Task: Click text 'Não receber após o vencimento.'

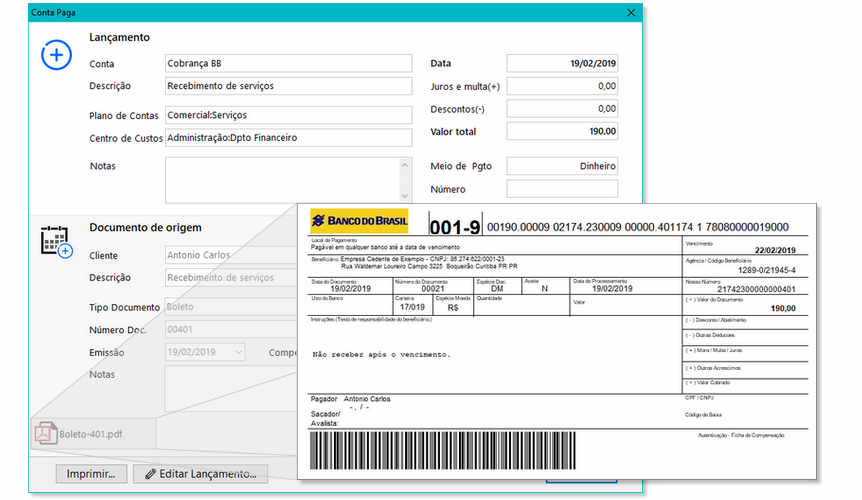Action: pos(382,355)
